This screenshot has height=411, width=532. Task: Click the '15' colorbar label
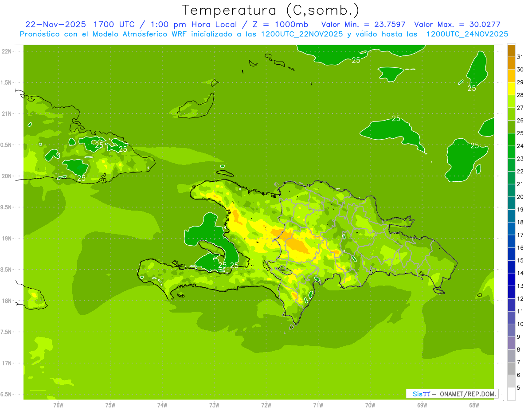520,260
